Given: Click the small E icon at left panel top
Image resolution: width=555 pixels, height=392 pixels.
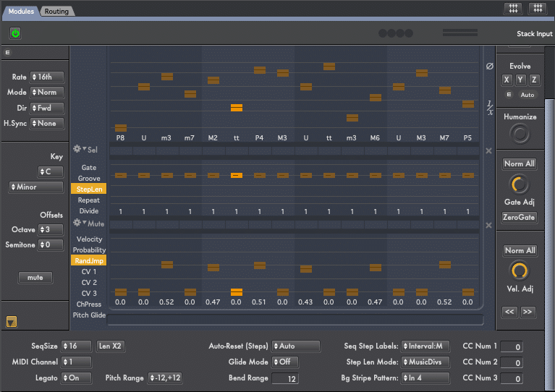Looking at the screenshot, I should [x=7, y=52].
